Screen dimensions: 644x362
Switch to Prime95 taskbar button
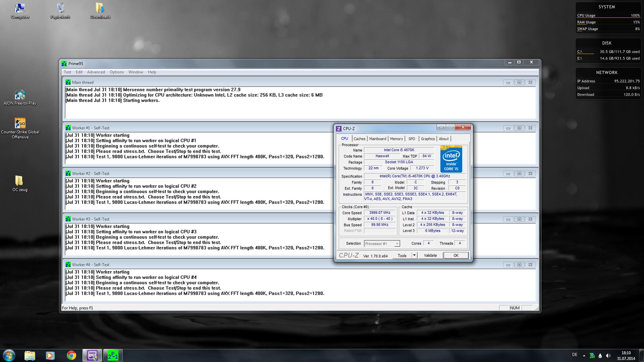coord(113,355)
